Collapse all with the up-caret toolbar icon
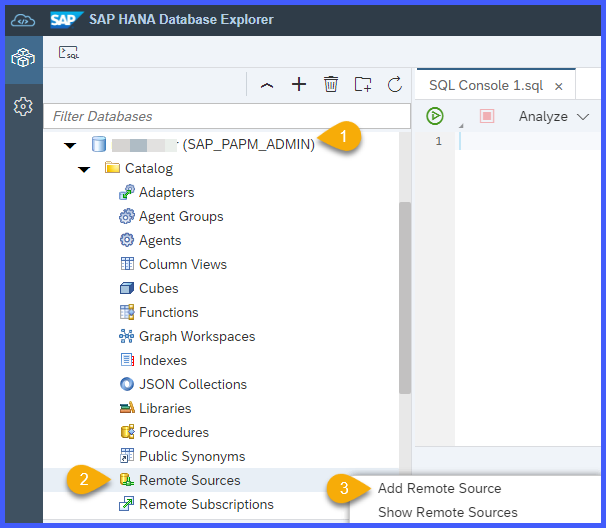 coord(267,85)
